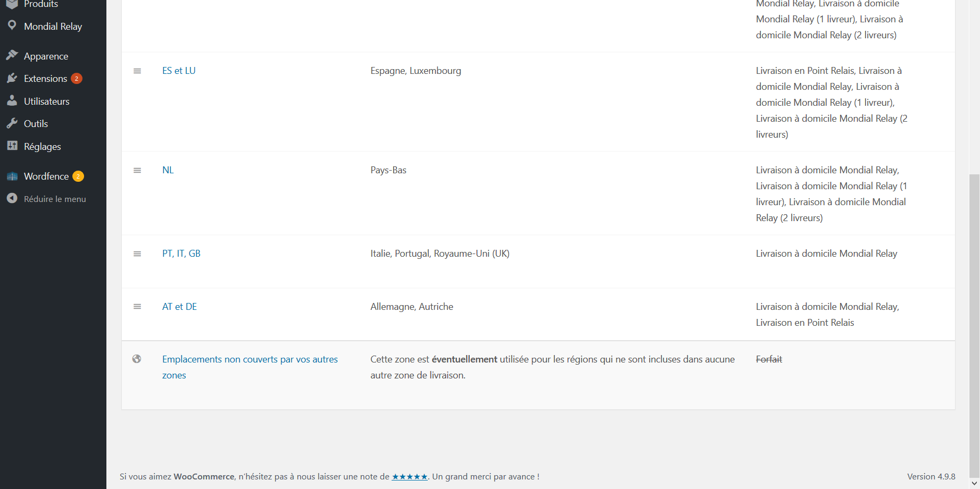
Task: Click drag handle of PT, IT, GB zone
Action: 137,254
